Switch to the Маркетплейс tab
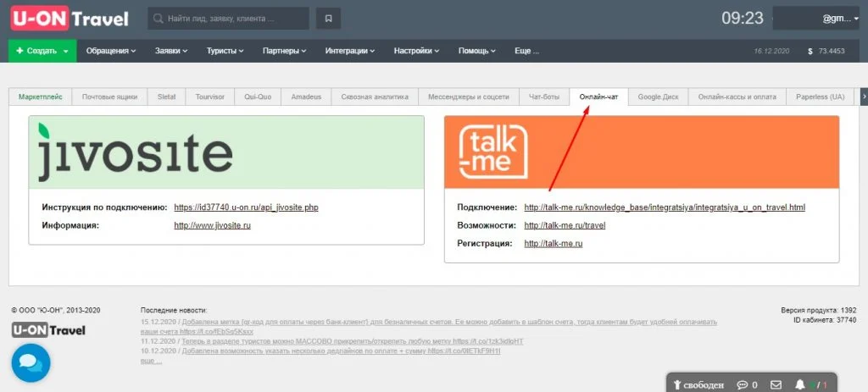Image resolution: width=868 pixels, height=392 pixels. (41, 97)
